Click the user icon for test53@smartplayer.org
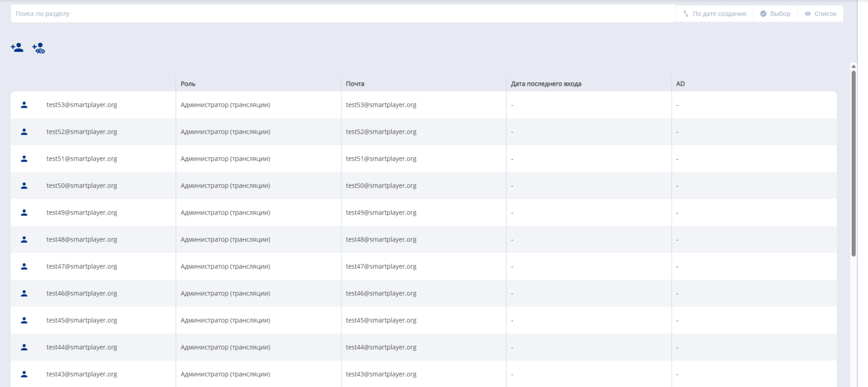Screen dimensions: 868x387 coord(24,105)
